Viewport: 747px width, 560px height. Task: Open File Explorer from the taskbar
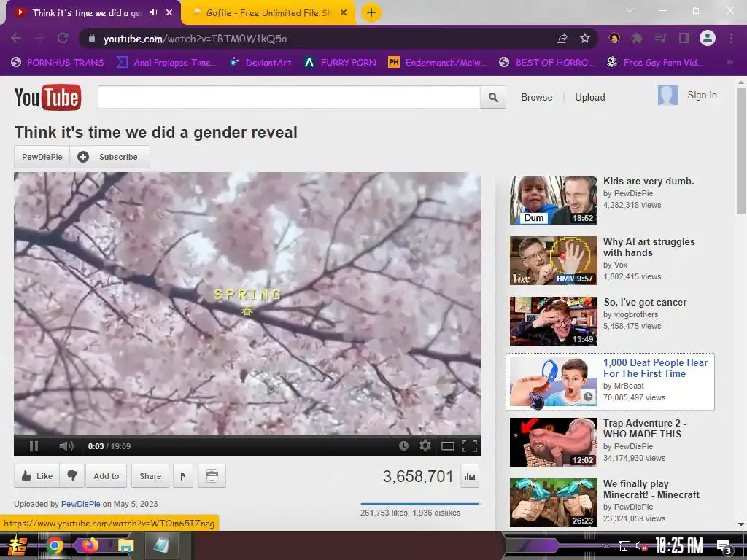click(125, 545)
